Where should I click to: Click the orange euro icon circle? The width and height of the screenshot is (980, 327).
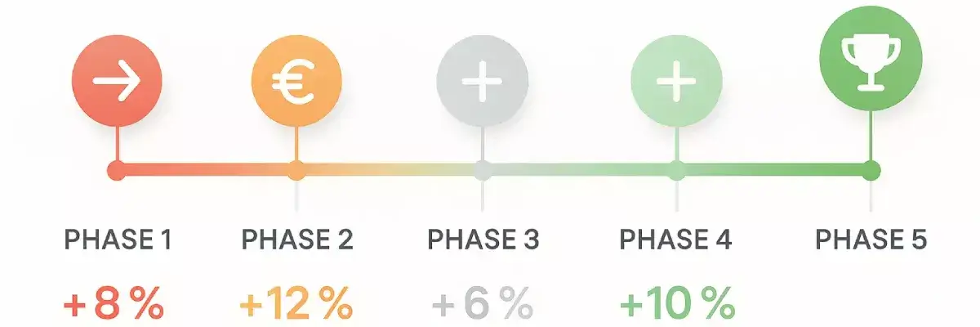(296, 83)
